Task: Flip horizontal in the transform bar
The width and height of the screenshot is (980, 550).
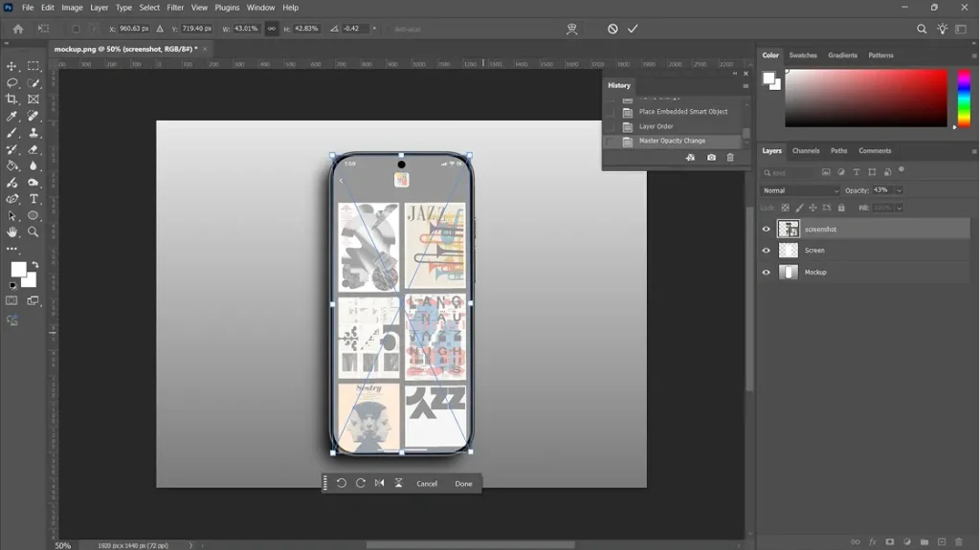Action: click(379, 483)
